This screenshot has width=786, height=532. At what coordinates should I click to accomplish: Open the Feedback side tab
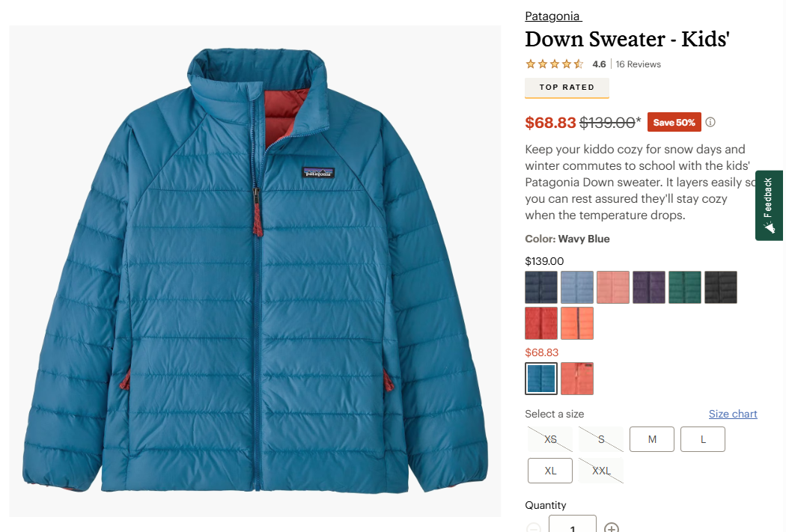pyautogui.click(x=770, y=205)
